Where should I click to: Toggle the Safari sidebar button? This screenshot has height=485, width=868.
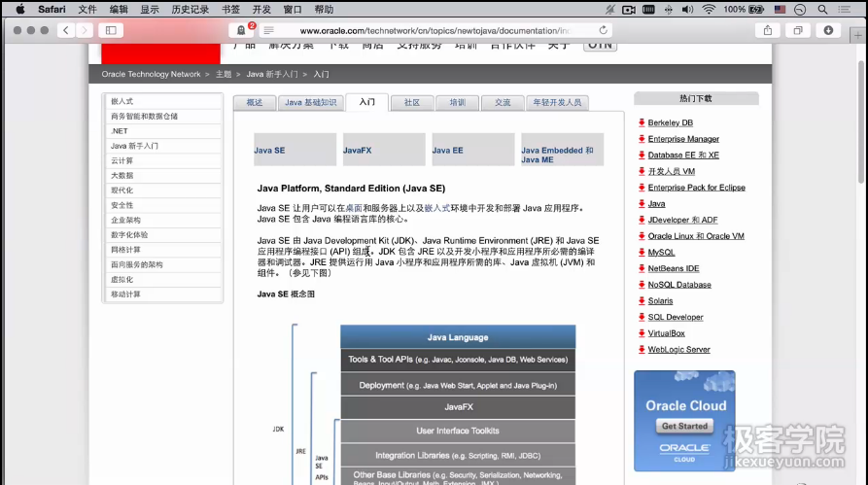tap(111, 30)
